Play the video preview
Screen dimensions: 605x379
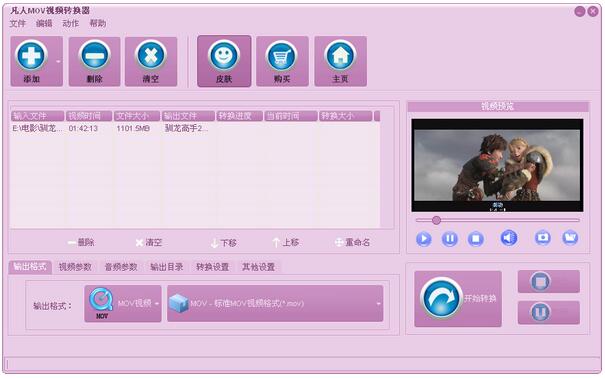(x=424, y=239)
